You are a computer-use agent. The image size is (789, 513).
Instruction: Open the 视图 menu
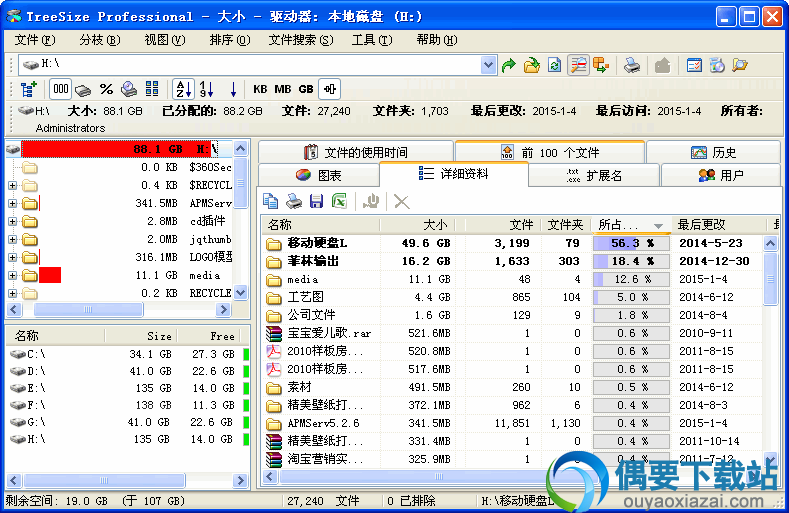click(x=165, y=40)
